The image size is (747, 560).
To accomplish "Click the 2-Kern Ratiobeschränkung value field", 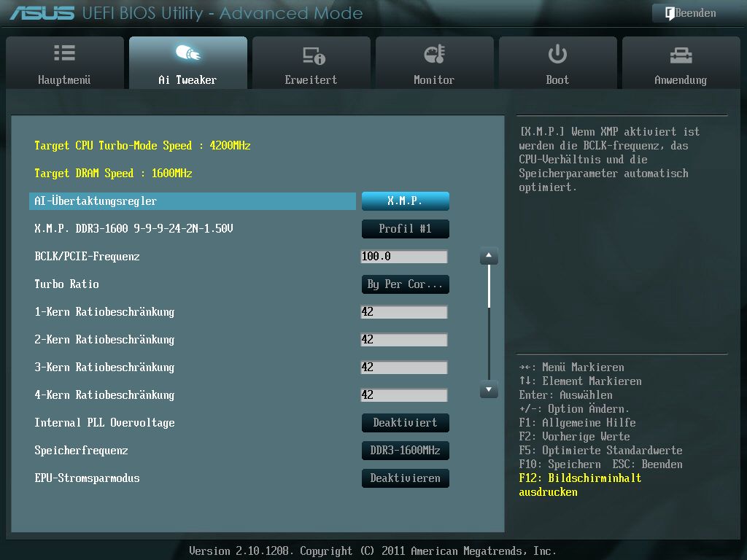I will coord(404,340).
